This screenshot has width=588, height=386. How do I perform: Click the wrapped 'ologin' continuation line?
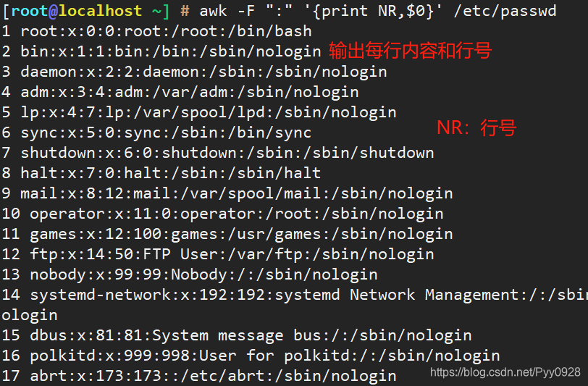30,315
